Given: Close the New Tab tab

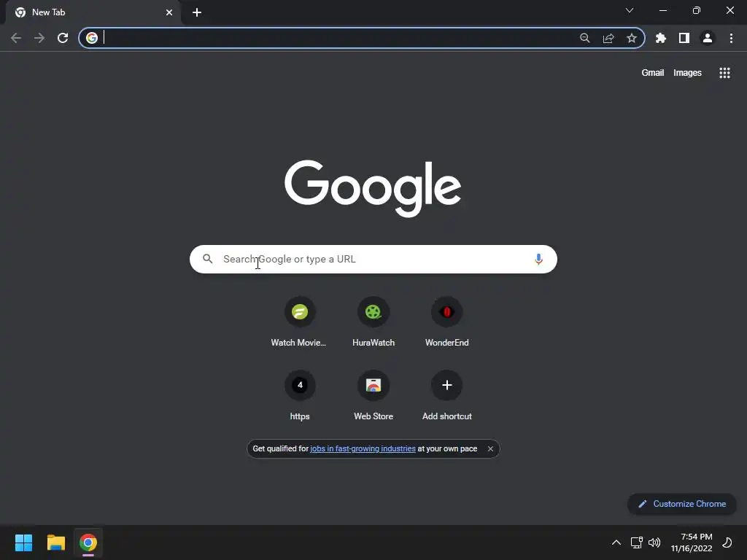Looking at the screenshot, I should [169, 12].
